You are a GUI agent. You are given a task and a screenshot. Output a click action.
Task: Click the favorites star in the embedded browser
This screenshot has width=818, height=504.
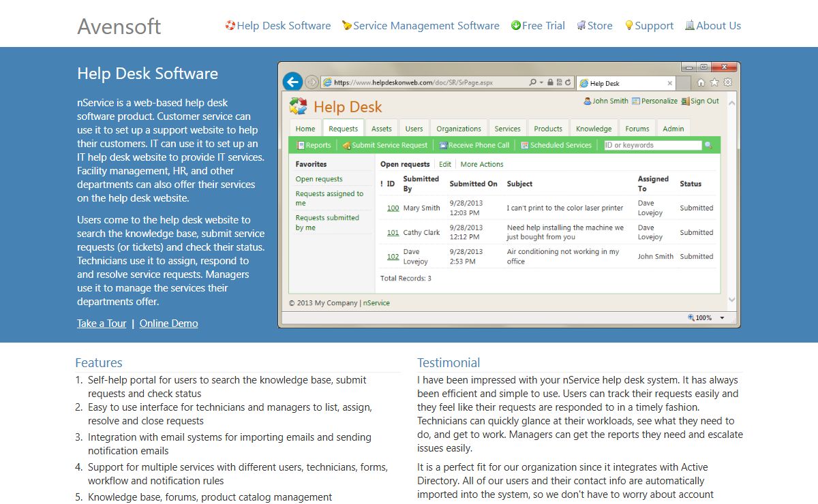pyautogui.click(x=714, y=82)
